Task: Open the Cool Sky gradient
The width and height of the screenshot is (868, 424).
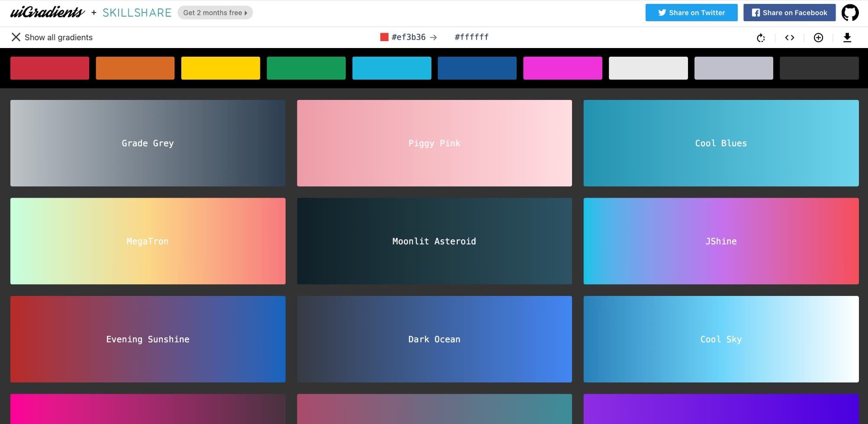Action: pyautogui.click(x=721, y=339)
